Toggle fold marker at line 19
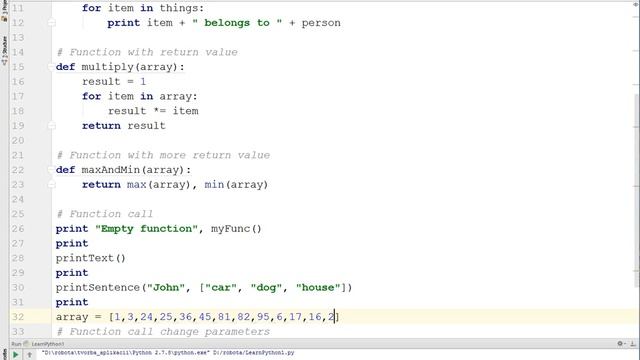The height and width of the screenshot is (360, 640). pos(51,126)
